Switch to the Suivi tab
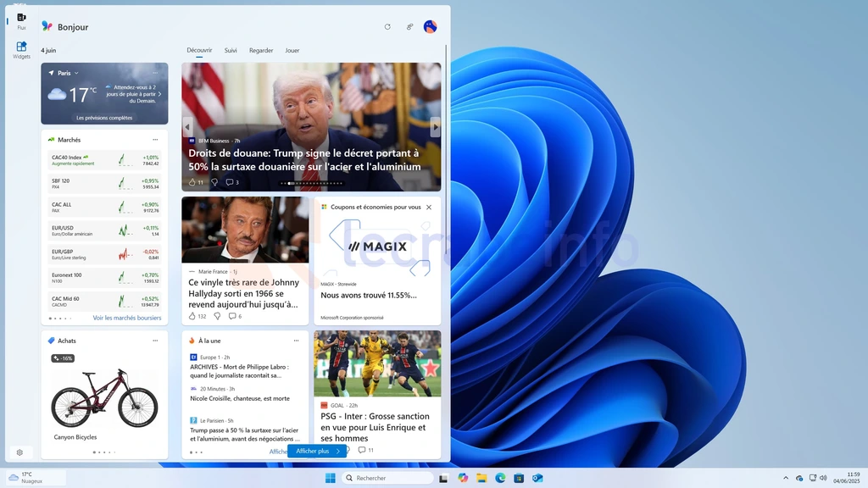The image size is (868, 488). pos(231,50)
